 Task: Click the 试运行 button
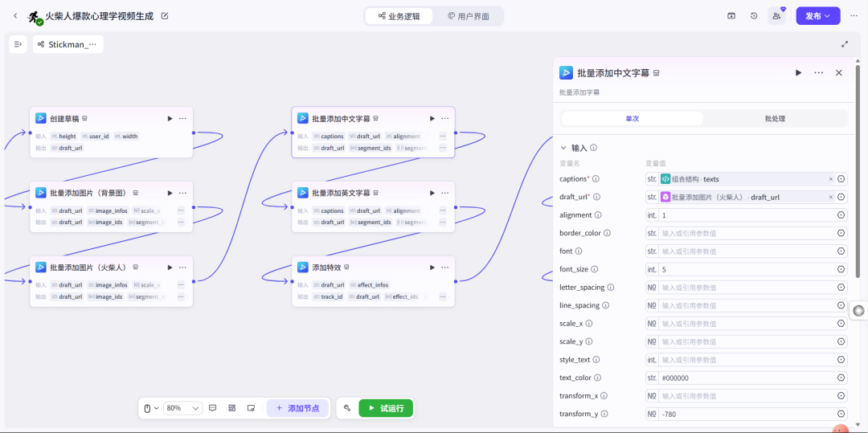click(x=386, y=408)
